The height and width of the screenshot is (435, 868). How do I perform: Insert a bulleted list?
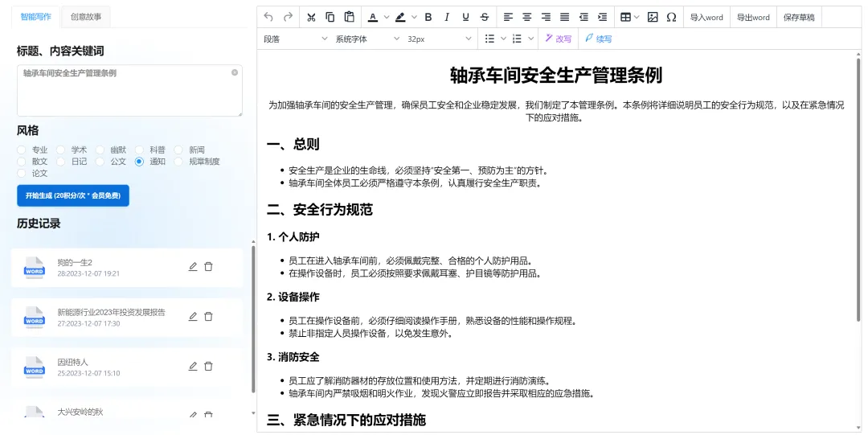point(489,39)
